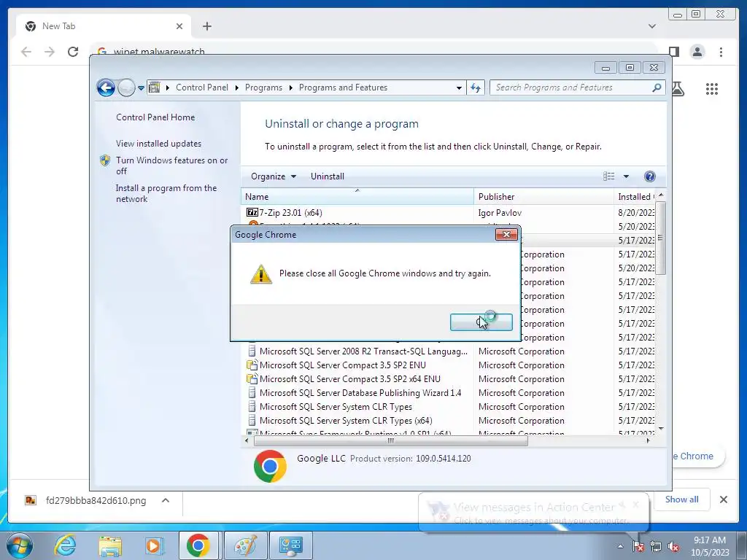Click forward arrow in Control Panel window

point(126,87)
